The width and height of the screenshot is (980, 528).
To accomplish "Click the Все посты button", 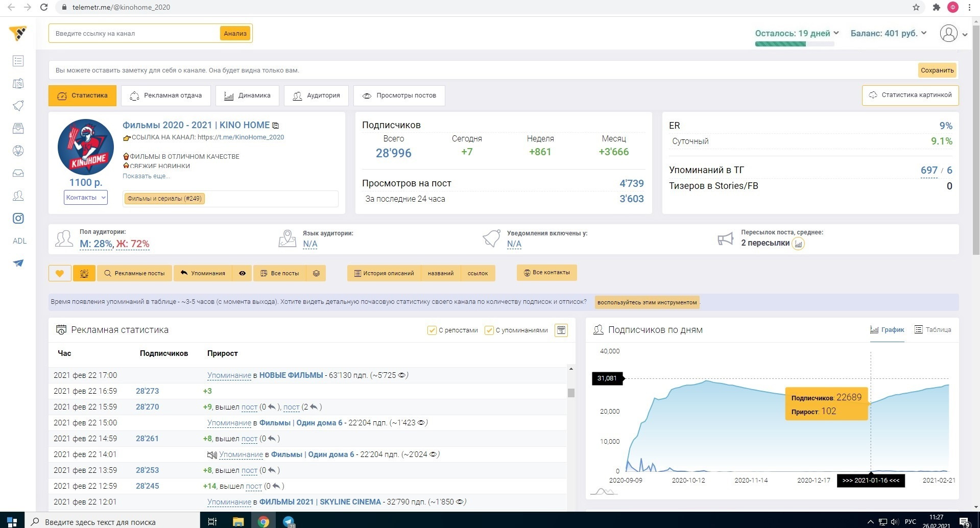I will [x=280, y=273].
